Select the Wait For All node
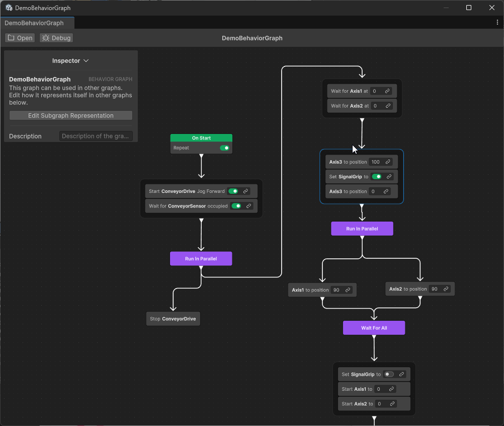The height and width of the screenshot is (426, 504). (374, 328)
